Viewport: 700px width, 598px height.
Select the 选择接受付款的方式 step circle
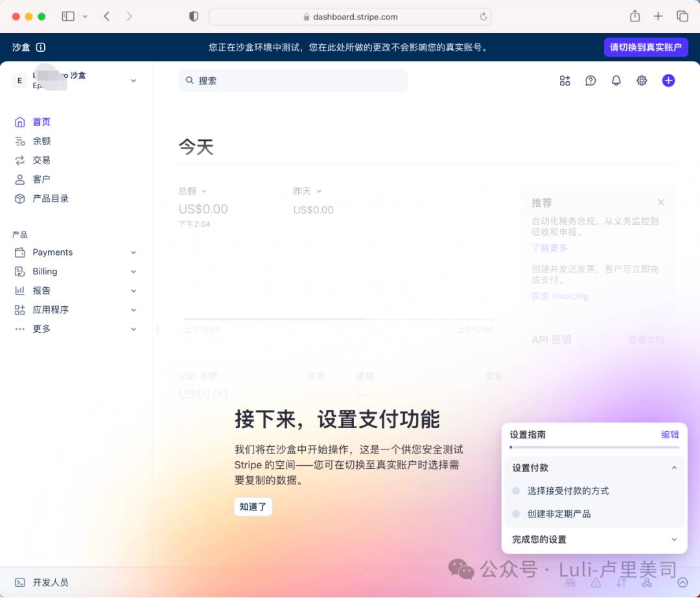pyautogui.click(x=516, y=491)
